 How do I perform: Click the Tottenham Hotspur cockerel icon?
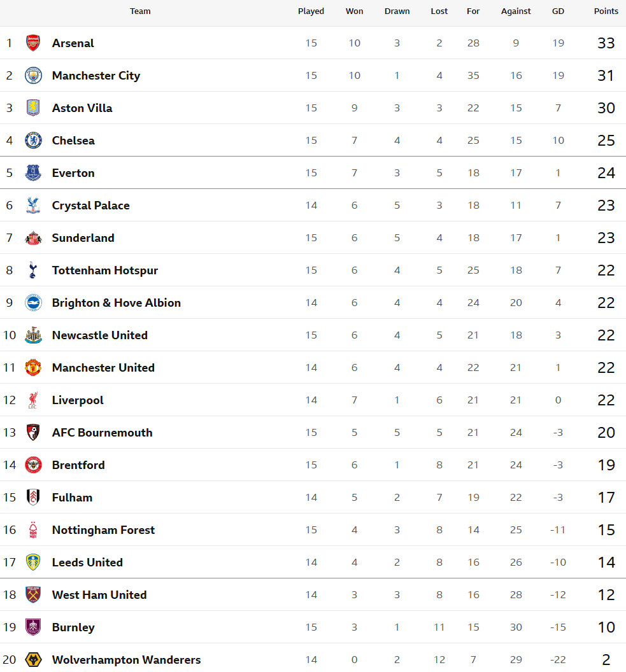point(33,270)
